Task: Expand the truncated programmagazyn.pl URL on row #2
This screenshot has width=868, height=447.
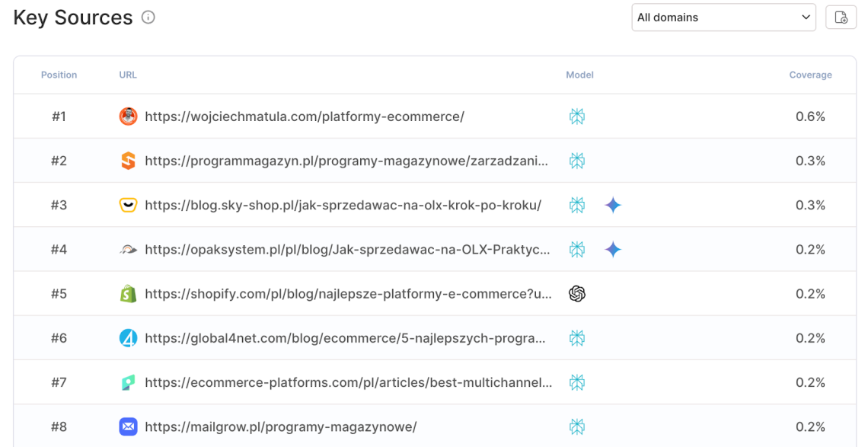Action: [335, 160]
